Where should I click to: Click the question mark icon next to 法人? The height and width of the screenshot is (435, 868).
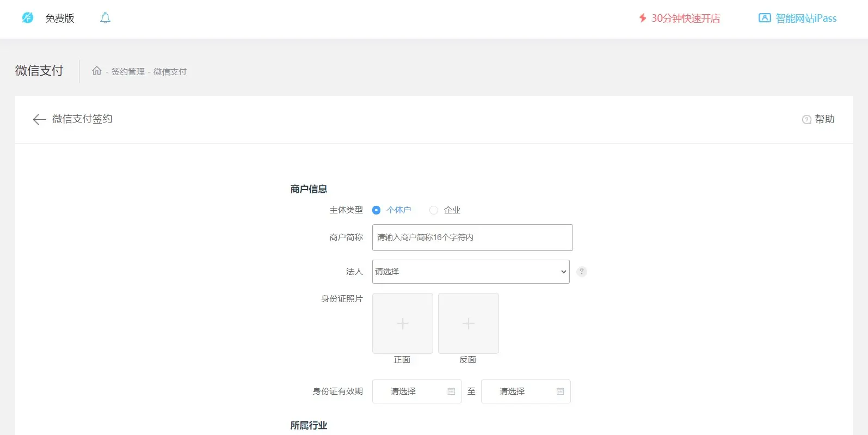[581, 272]
